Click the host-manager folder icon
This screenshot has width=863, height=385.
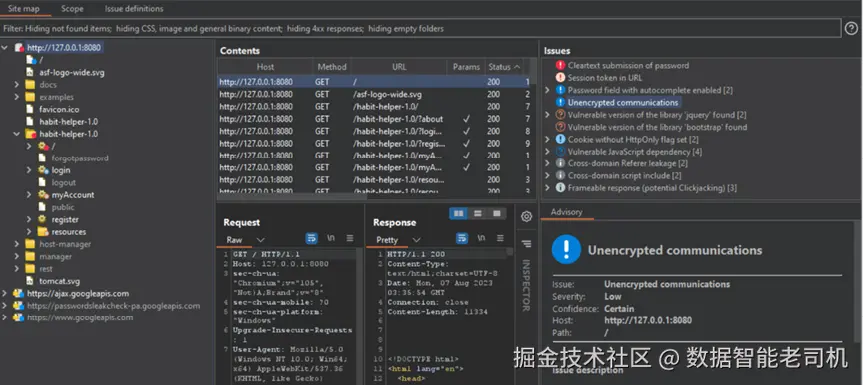(x=30, y=244)
